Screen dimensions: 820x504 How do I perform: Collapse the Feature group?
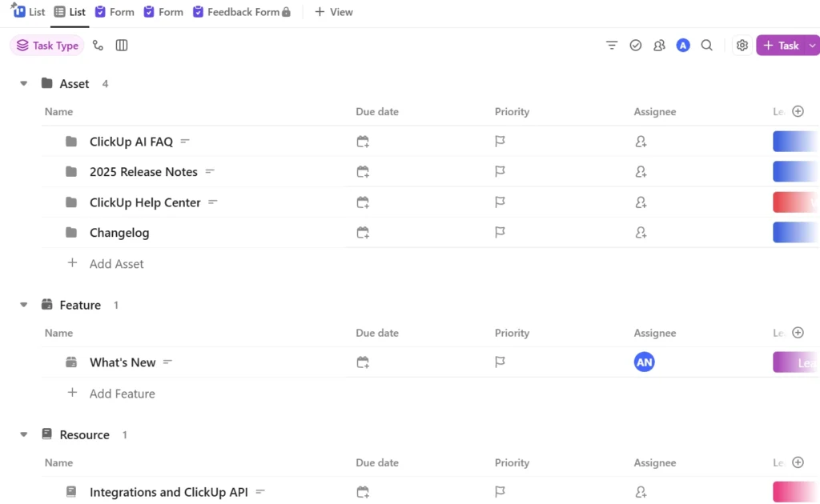click(23, 305)
